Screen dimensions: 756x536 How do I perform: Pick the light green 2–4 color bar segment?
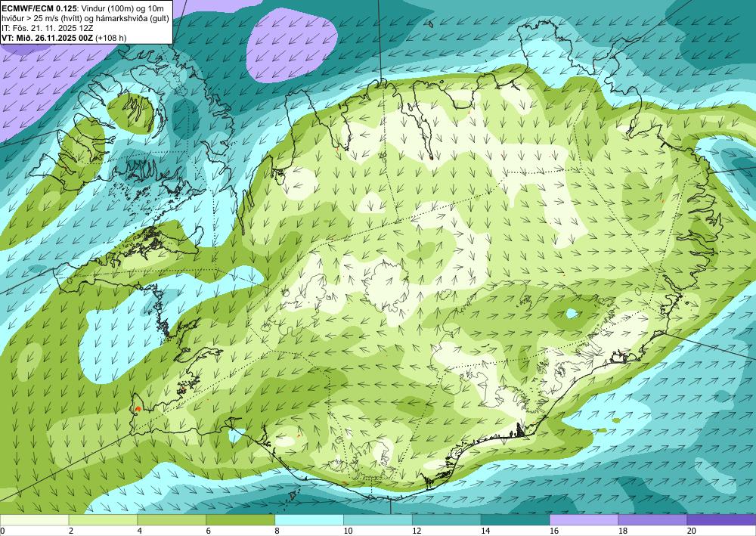point(103,520)
